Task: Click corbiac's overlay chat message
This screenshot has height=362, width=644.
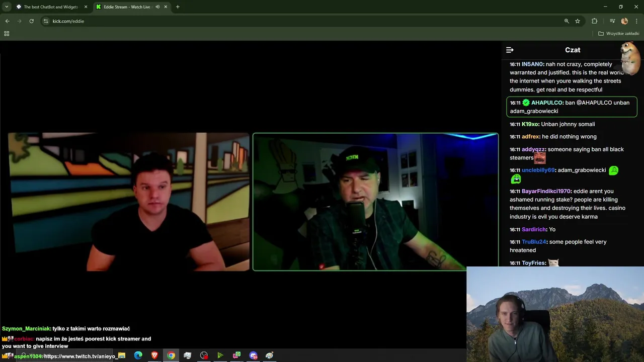Action: click(x=76, y=342)
